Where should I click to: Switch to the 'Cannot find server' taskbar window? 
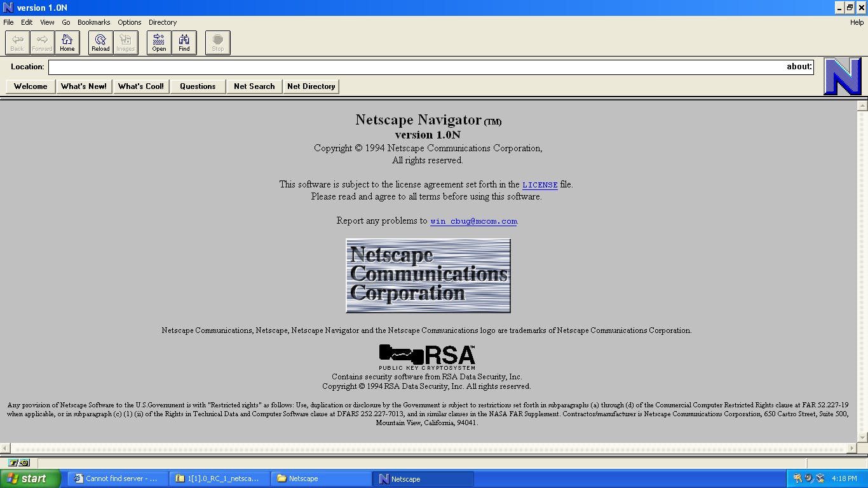(118, 478)
